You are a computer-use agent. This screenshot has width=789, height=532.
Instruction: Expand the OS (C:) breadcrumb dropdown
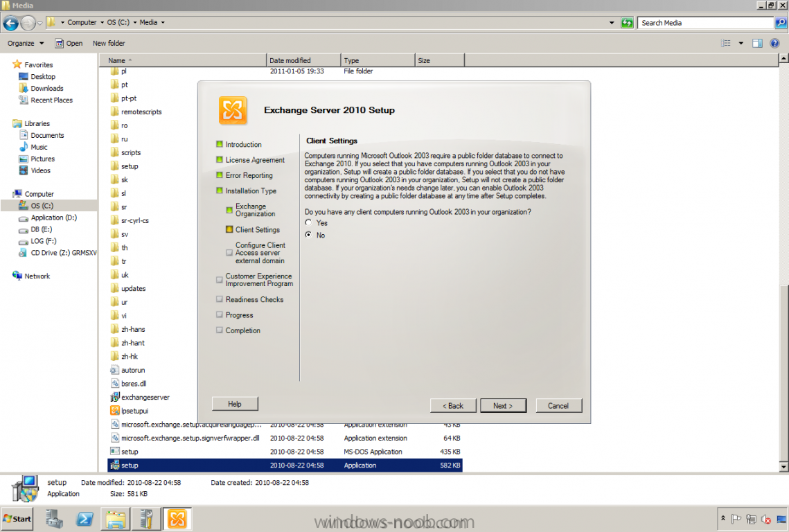coord(135,23)
